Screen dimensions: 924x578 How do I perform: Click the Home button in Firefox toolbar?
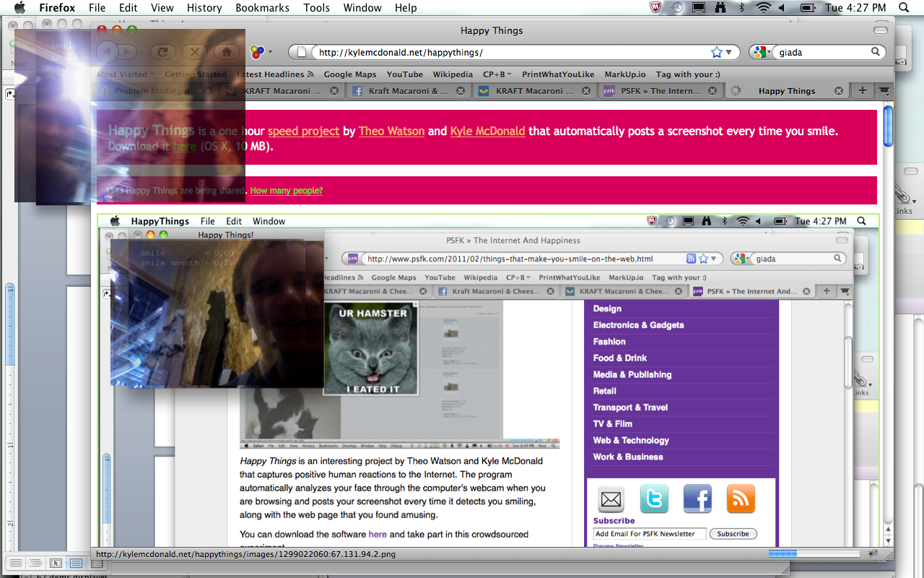pyautogui.click(x=226, y=52)
